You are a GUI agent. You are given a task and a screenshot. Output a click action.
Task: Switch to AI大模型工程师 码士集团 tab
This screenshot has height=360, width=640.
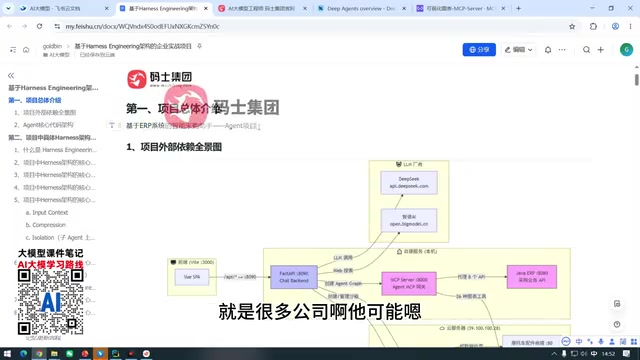click(262, 8)
